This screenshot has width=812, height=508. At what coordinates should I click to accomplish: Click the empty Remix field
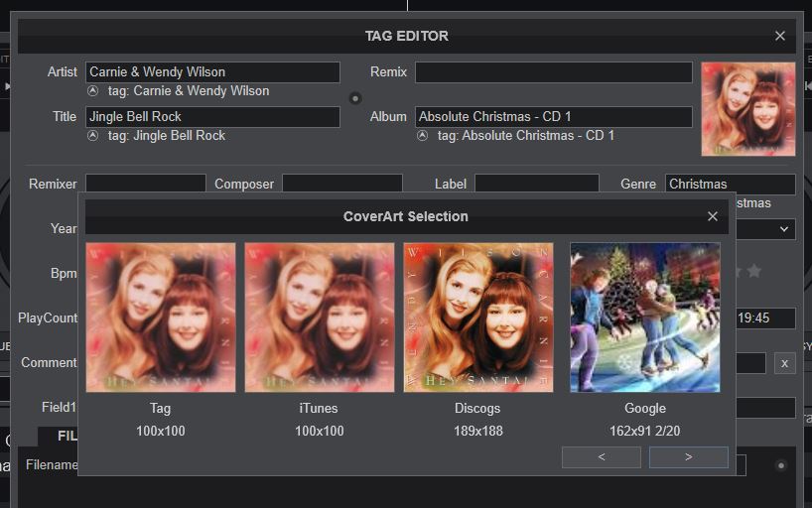[x=554, y=72]
